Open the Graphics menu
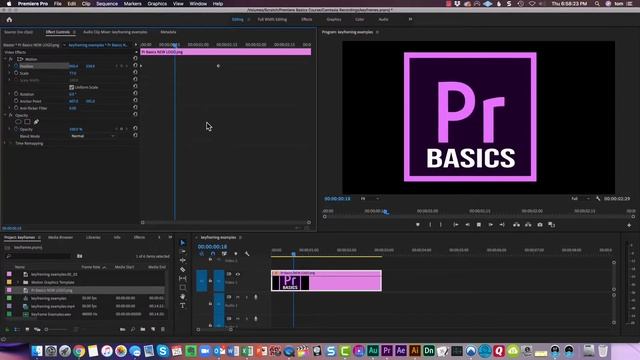 coord(157,4)
